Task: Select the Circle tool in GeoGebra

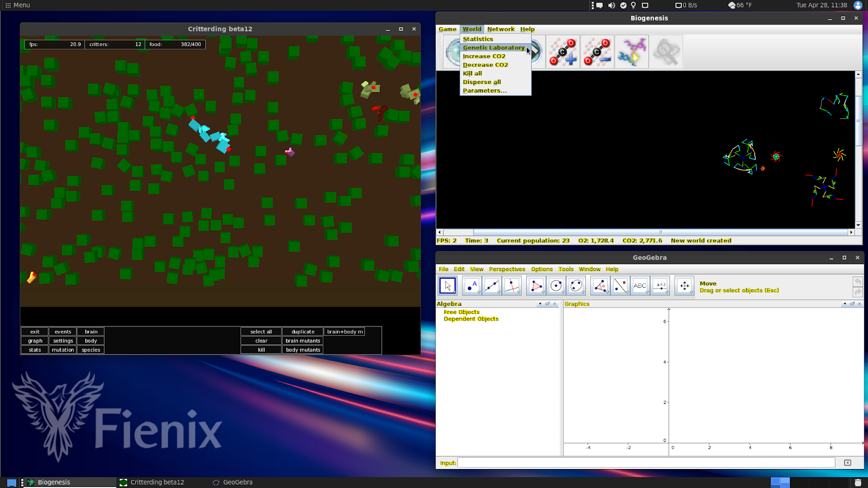Action: [555, 285]
